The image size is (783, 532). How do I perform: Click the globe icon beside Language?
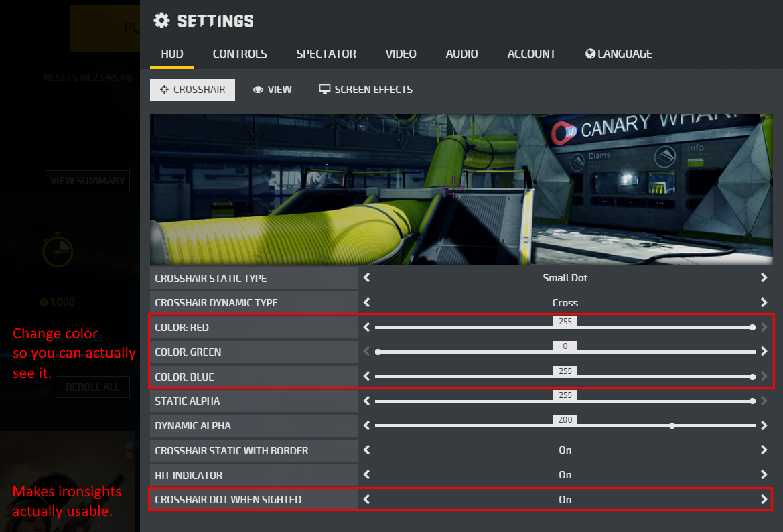[x=590, y=54]
